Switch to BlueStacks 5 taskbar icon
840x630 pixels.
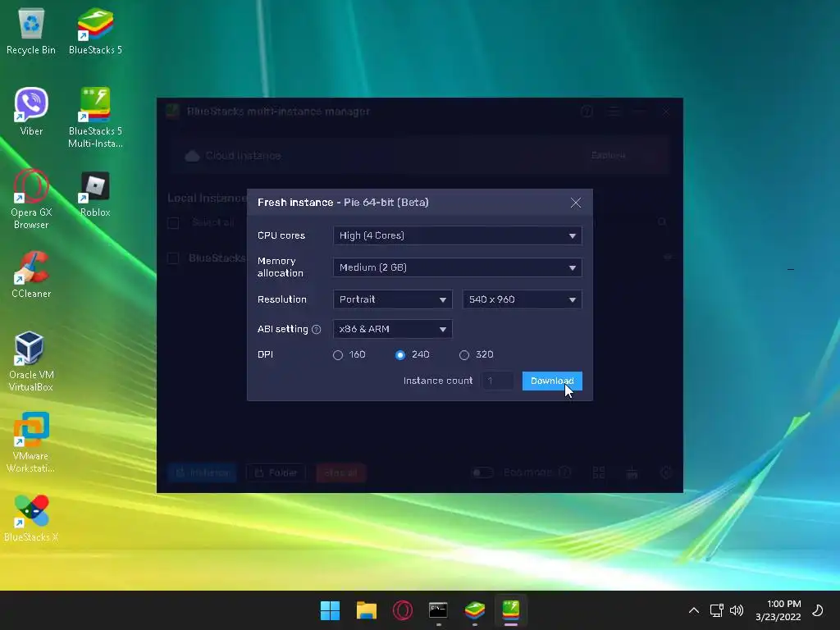coord(475,610)
